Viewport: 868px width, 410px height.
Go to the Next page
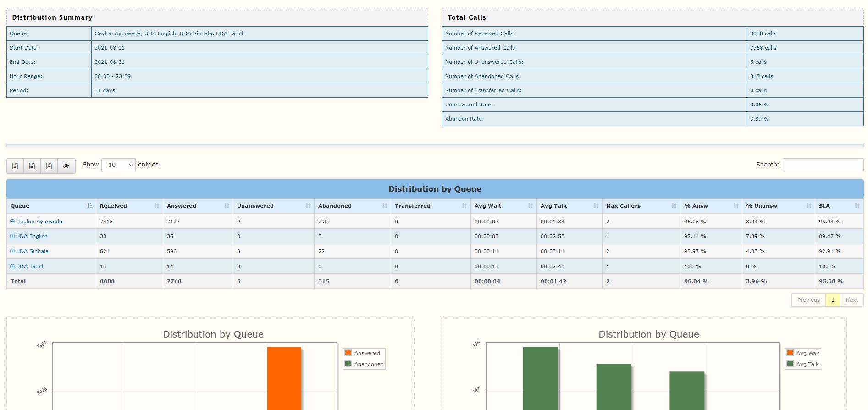852,300
